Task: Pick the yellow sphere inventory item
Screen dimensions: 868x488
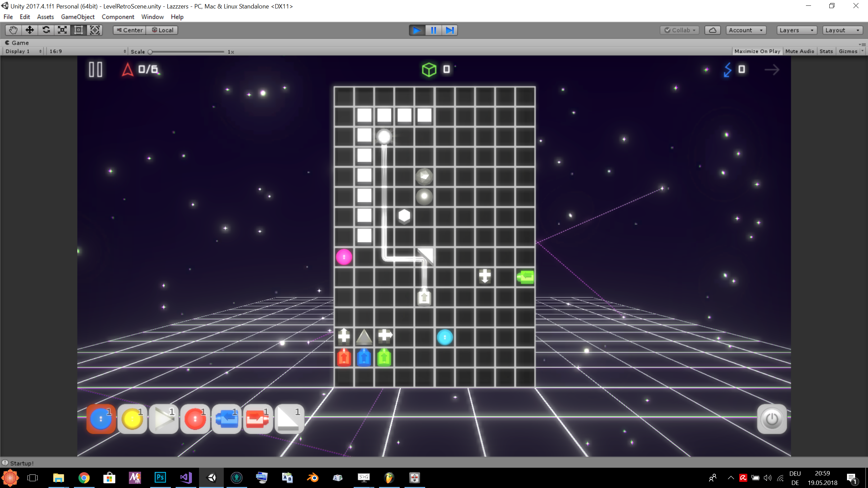Action: 132,419
